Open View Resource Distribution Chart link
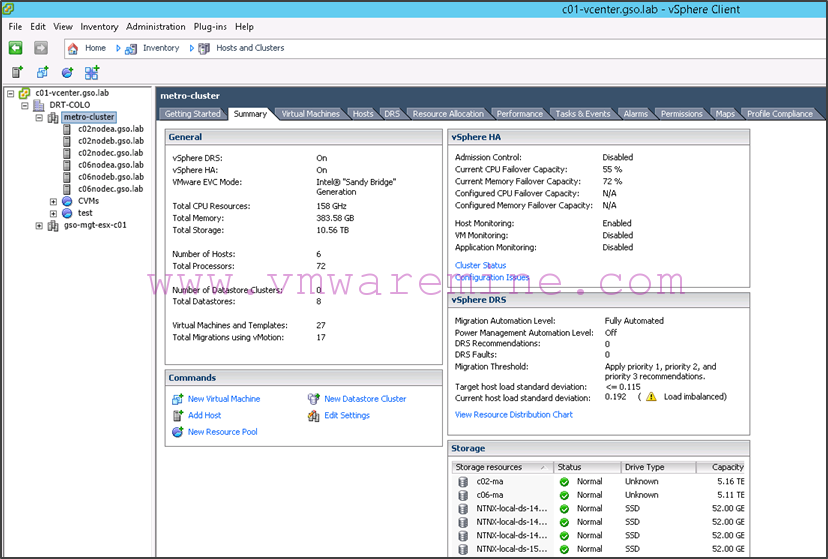This screenshot has width=828, height=559. (514, 415)
